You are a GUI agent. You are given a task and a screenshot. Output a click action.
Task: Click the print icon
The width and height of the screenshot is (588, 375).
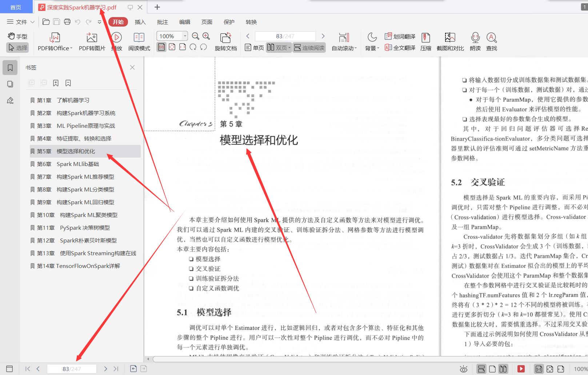point(67,22)
